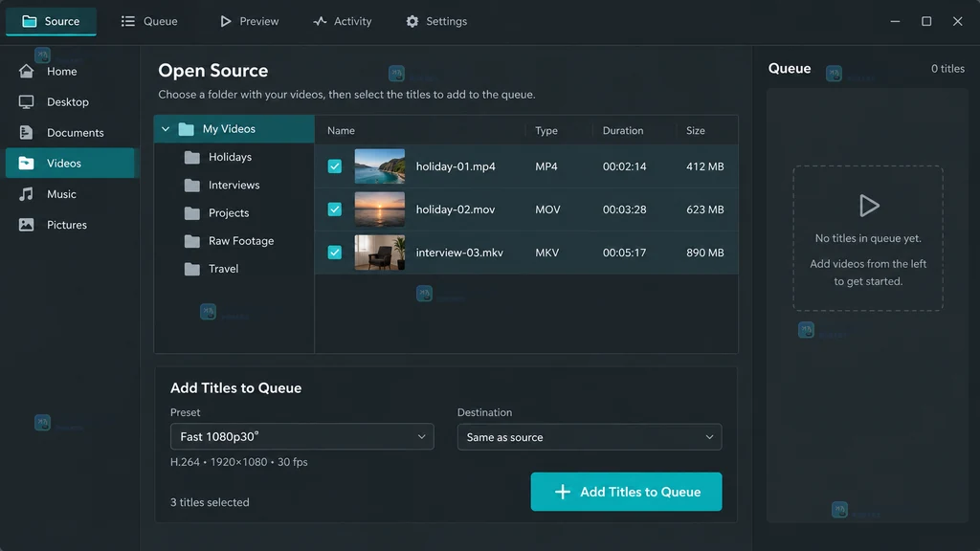Sort by the Duration column header
Image resolution: width=980 pixels, height=551 pixels.
pos(622,130)
